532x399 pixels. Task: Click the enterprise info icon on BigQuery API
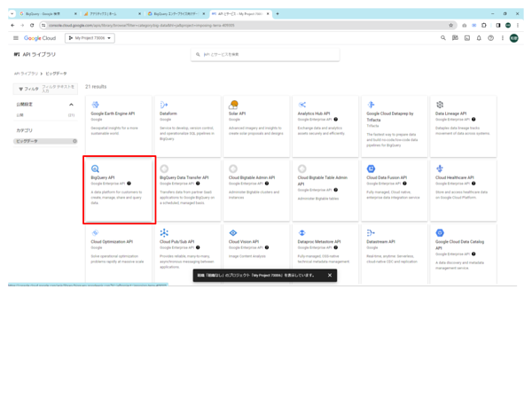(x=129, y=184)
